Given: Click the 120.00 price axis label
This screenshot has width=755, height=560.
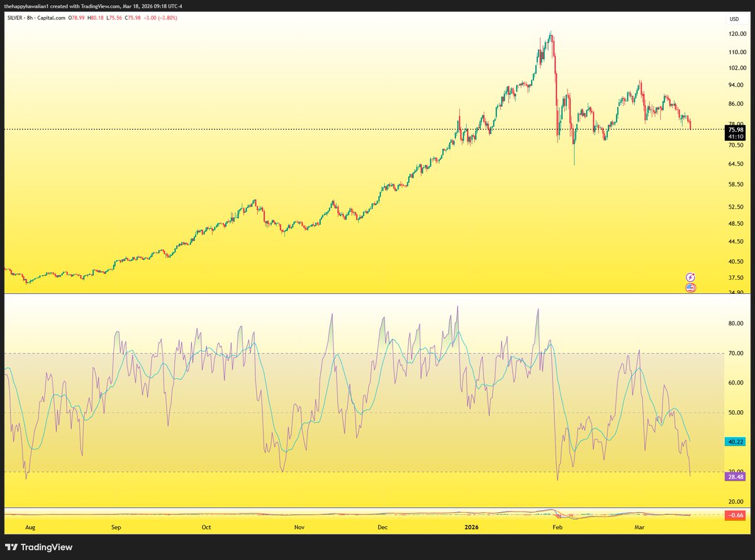Looking at the screenshot, I should [x=737, y=34].
